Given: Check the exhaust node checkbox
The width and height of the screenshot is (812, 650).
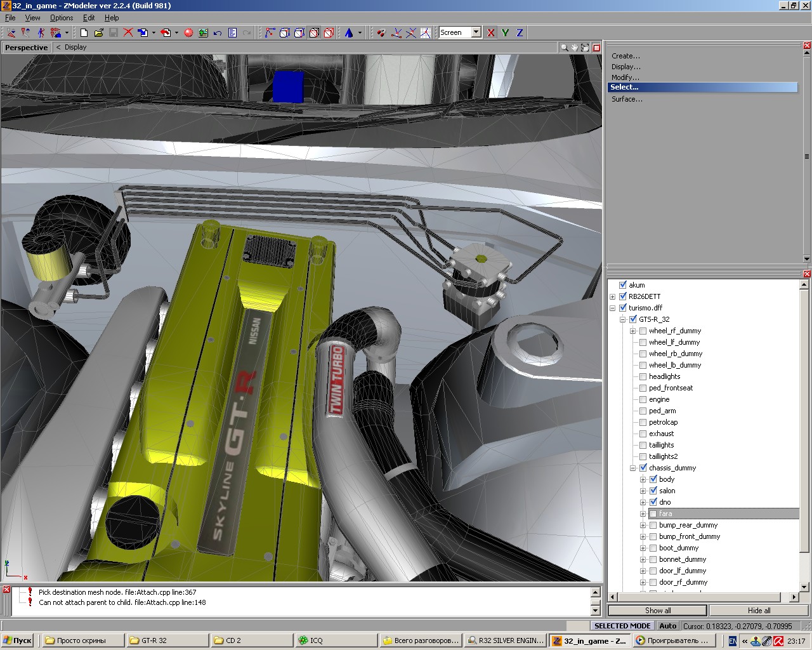Looking at the screenshot, I should pos(643,434).
